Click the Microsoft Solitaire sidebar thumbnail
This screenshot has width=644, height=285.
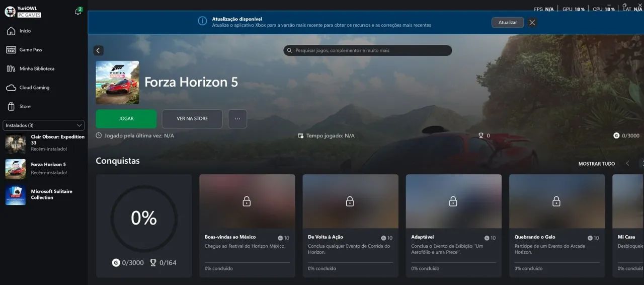[x=16, y=195]
